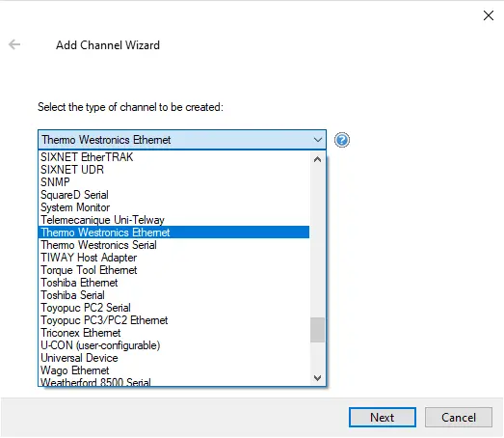Open the blue help question-mark icon

pos(342,140)
